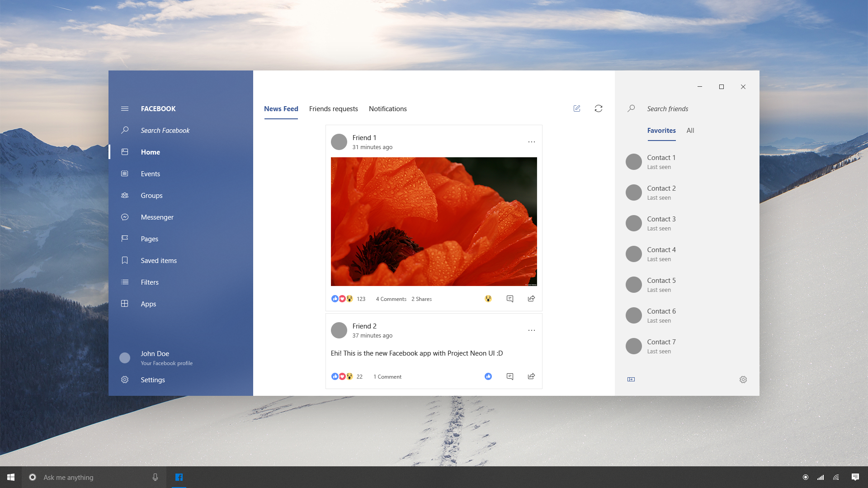Image resolution: width=868 pixels, height=488 pixels.
Task: Open Filters from the sidebar
Action: click(x=181, y=282)
